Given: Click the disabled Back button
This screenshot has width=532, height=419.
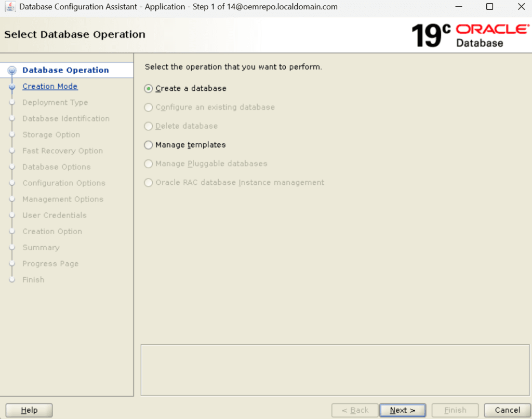Looking at the screenshot, I should pyautogui.click(x=355, y=410).
